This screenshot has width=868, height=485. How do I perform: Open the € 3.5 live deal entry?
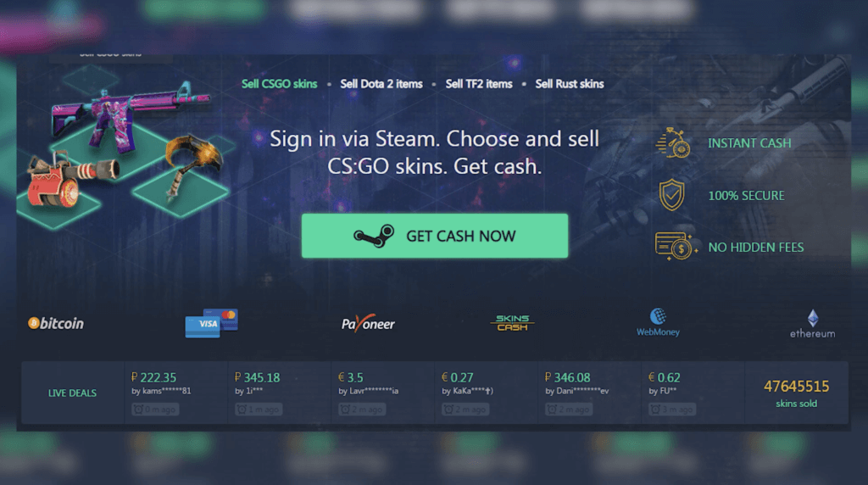[x=382, y=393]
